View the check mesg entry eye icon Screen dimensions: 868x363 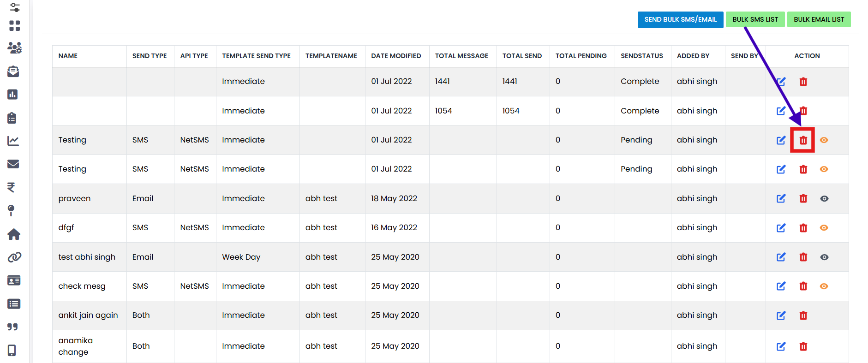click(x=824, y=286)
